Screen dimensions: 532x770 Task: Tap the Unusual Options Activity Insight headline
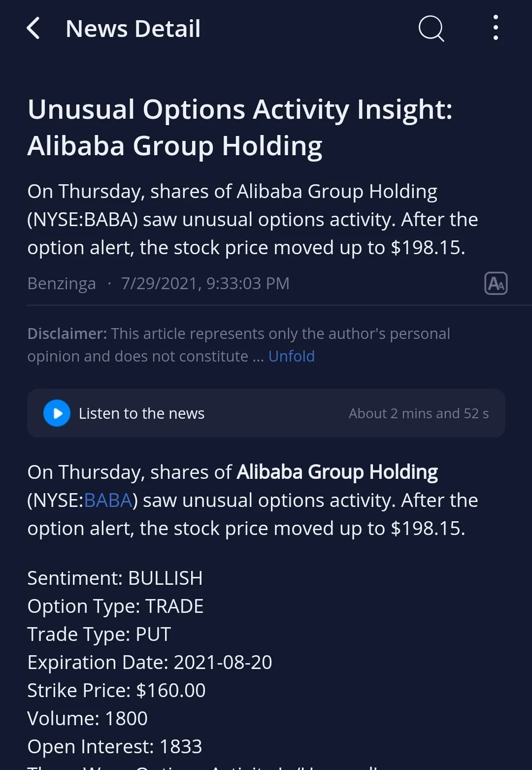[x=240, y=128]
